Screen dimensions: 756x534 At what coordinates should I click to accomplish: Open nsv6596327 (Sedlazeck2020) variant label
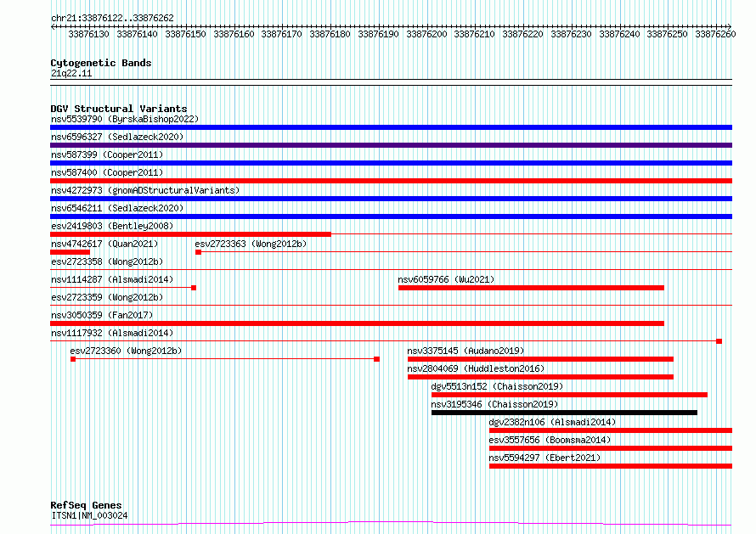point(117,137)
